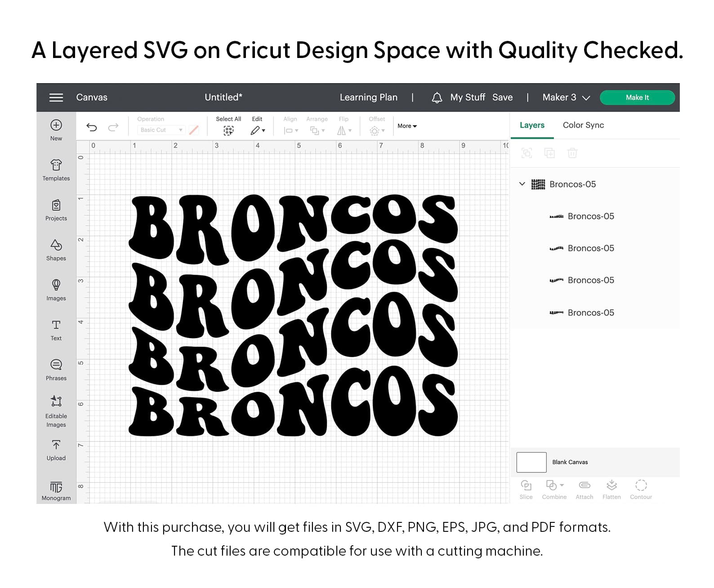Viewport: 714px width, 588px height.
Task: Click the New project icon
Action: coord(56,125)
